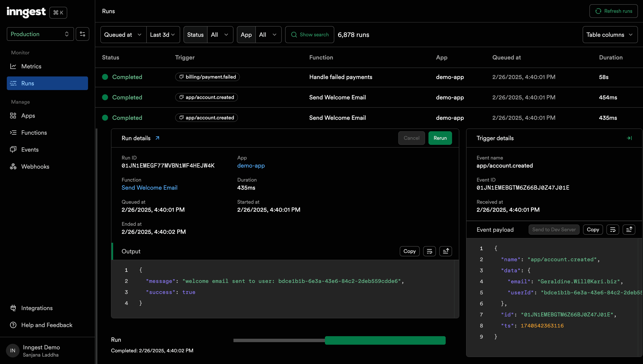Image resolution: width=643 pixels, height=364 pixels.
Task: Open the demo-app link in Run details
Action: [251, 165]
